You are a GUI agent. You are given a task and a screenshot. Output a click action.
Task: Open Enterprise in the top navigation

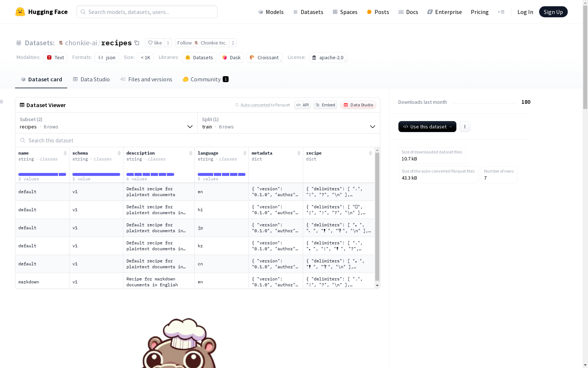(x=444, y=12)
